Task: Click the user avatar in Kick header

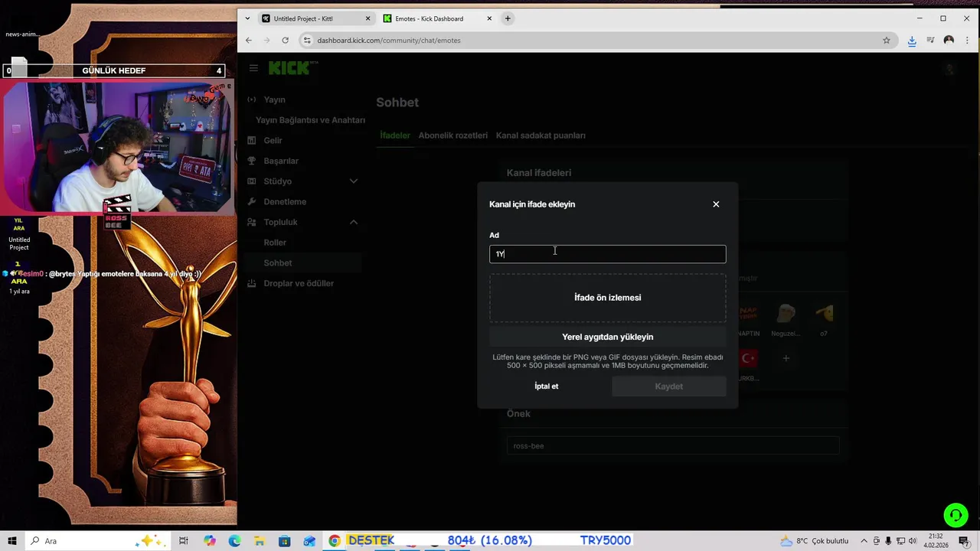Action: 950,69
